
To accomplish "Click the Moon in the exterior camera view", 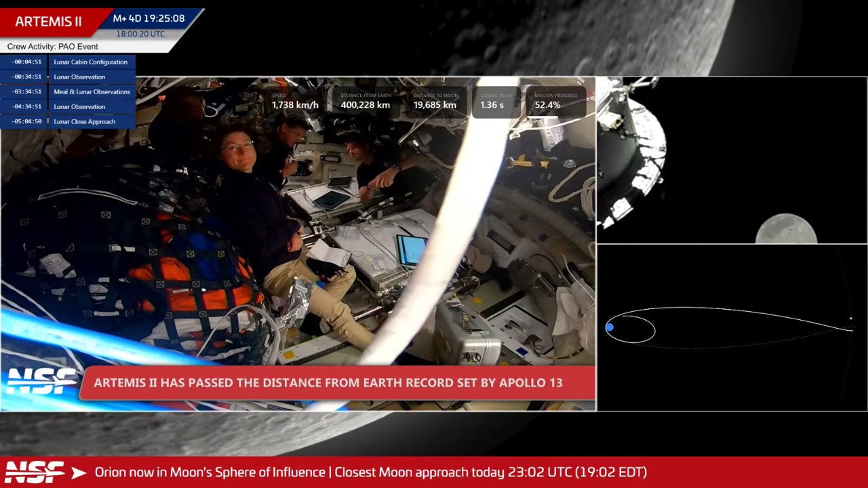I will pyautogui.click(x=786, y=229).
